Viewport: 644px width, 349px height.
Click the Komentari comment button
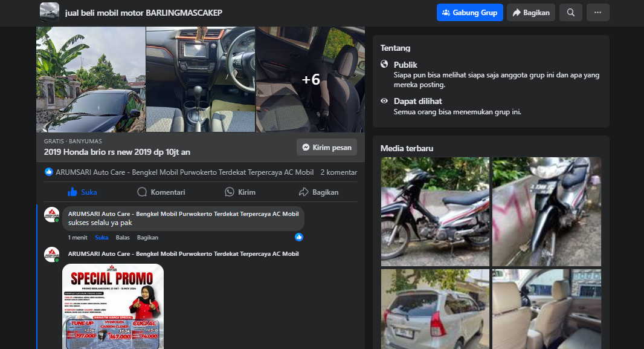click(x=161, y=192)
